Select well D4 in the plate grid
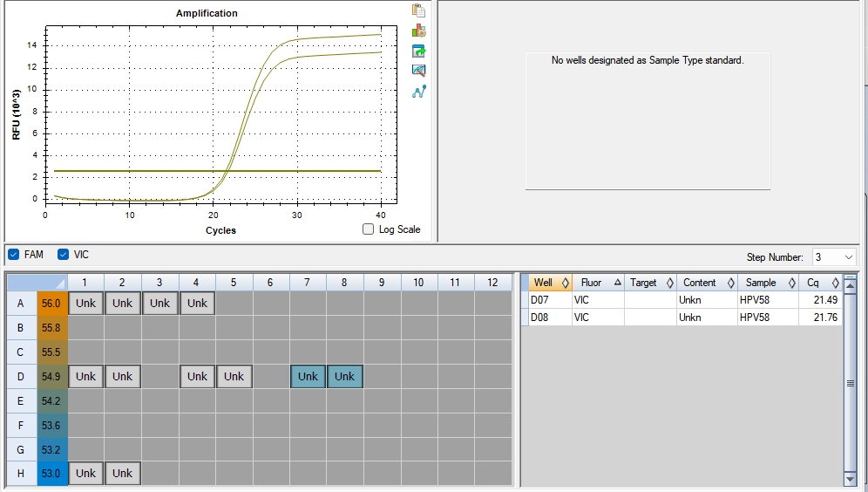Image resolution: width=868 pixels, height=492 pixels. (197, 377)
